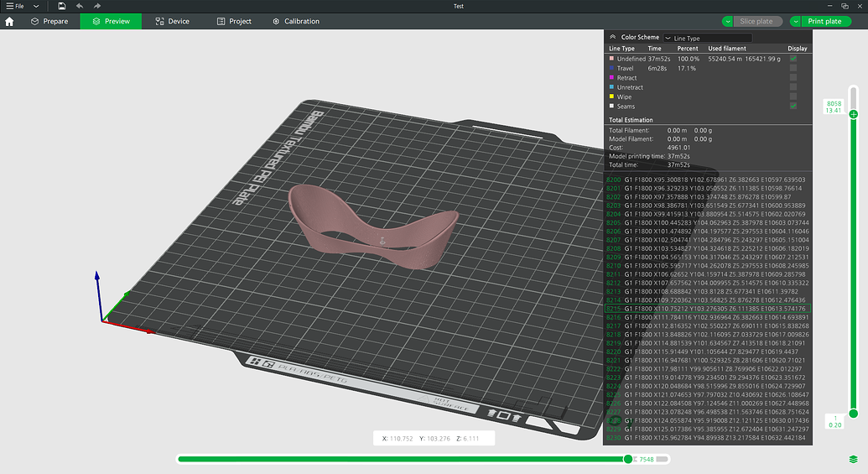Image resolution: width=868 pixels, height=474 pixels.
Task: Click the bottom layer slider handle
Action: coord(854,413)
